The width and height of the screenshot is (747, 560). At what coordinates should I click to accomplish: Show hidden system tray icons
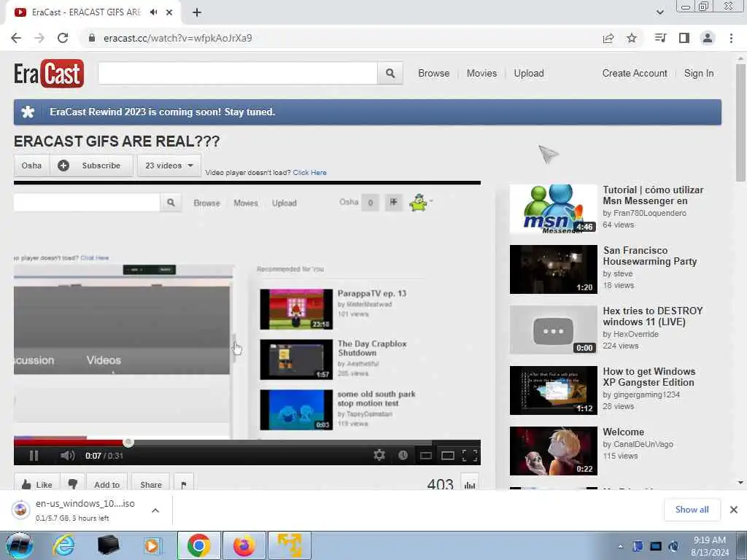point(620,546)
